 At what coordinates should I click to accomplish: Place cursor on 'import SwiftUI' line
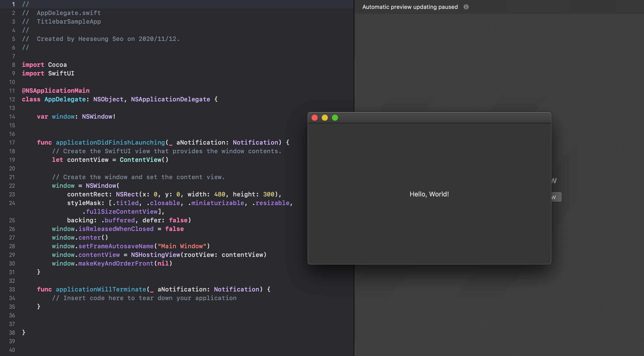tap(48, 73)
